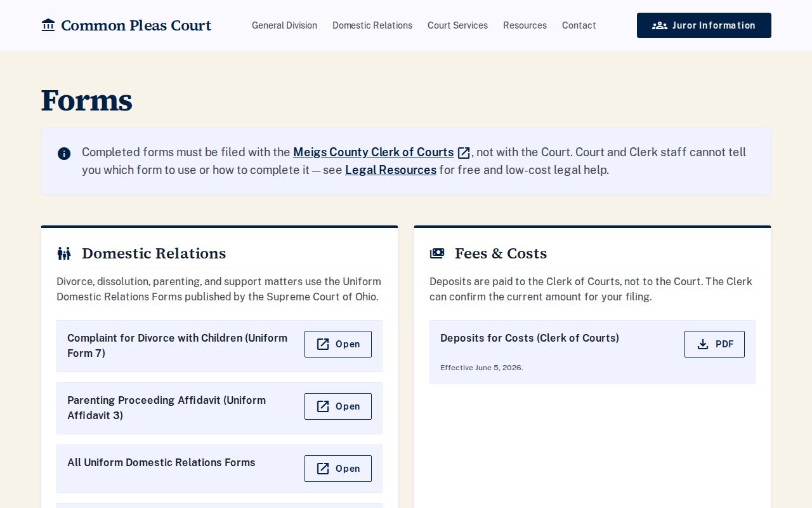Image resolution: width=812 pixels, height=508 pixels.
Task: Click 'Parenting Proceeding Affidavit' title text
Action: 167,408
